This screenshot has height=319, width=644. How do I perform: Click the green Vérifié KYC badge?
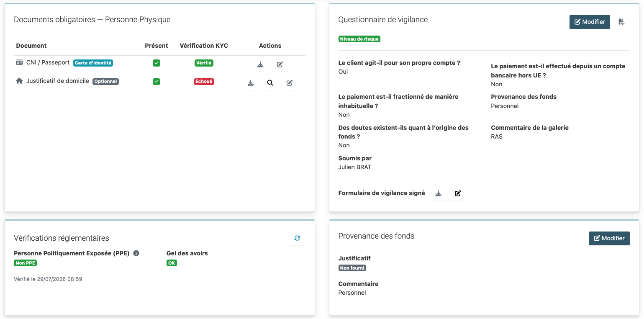tap(204, 63)
